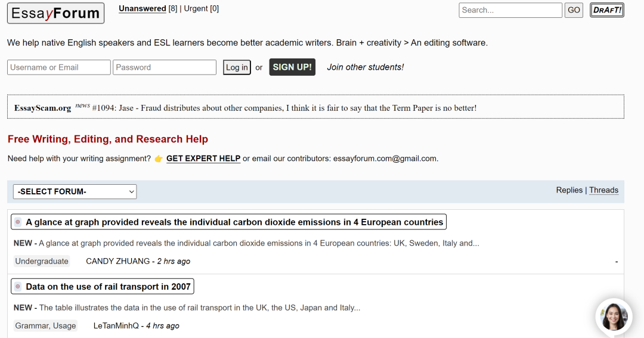Open the GET EXPERT HELP link

click(203, 159)
